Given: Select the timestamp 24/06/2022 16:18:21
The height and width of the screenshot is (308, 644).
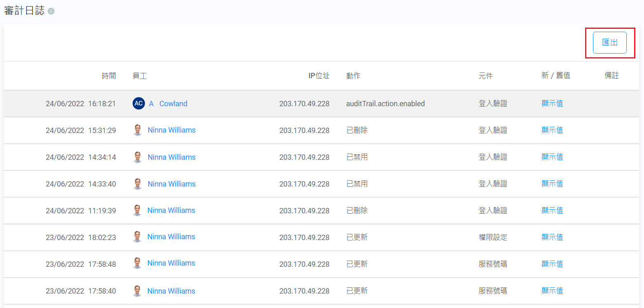Looking at the screenshot, I should tap(81, 104).
